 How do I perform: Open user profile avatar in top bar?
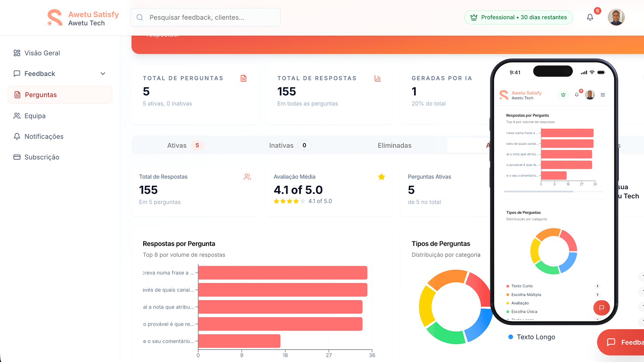coord(616,17)
